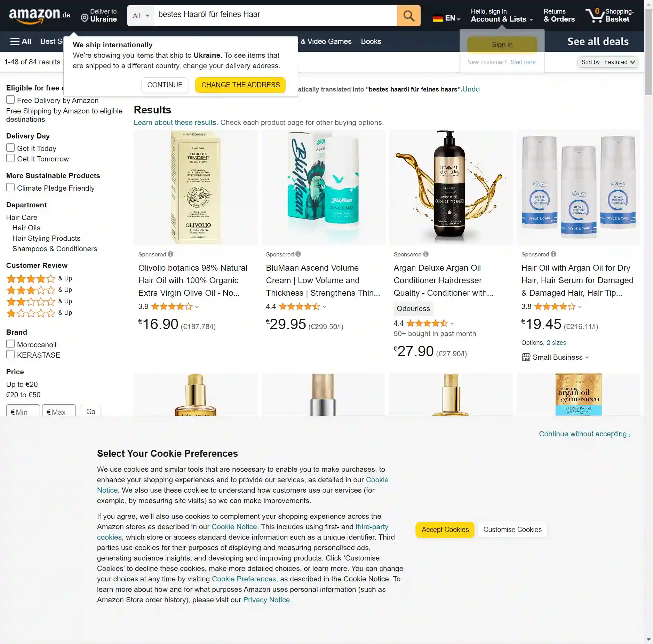Tick the Moroccanoil brand checkbox
Image resolution: width=653 pixels, height=644 pixels.
(x=10, y=344)
